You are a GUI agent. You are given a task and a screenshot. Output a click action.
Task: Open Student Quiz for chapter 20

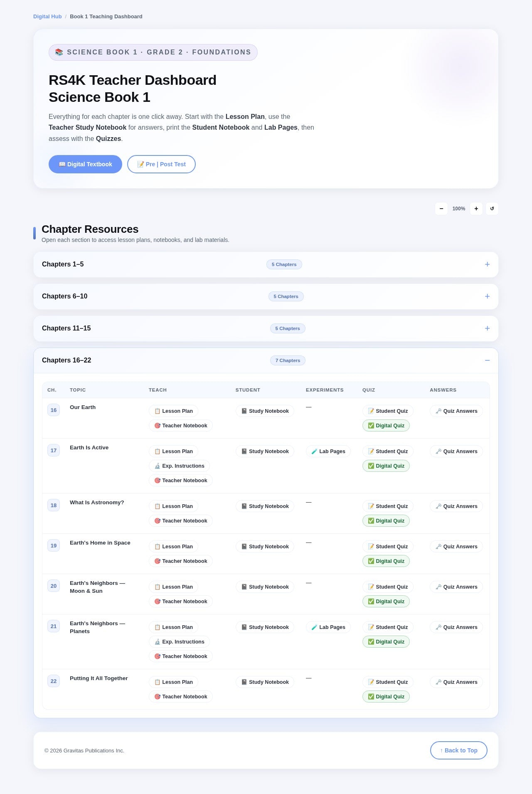tap(388, 587)
